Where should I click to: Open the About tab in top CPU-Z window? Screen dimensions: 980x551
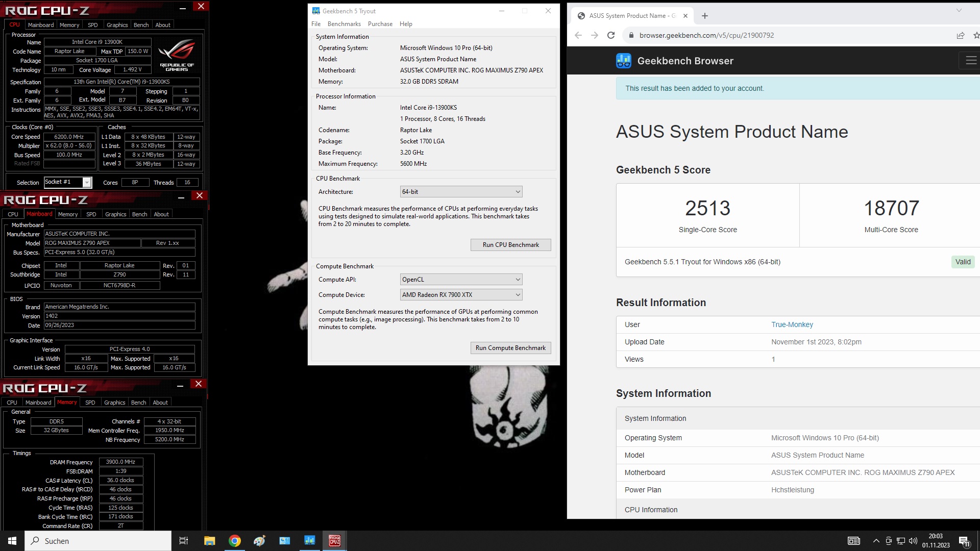(x=163, y=25)
